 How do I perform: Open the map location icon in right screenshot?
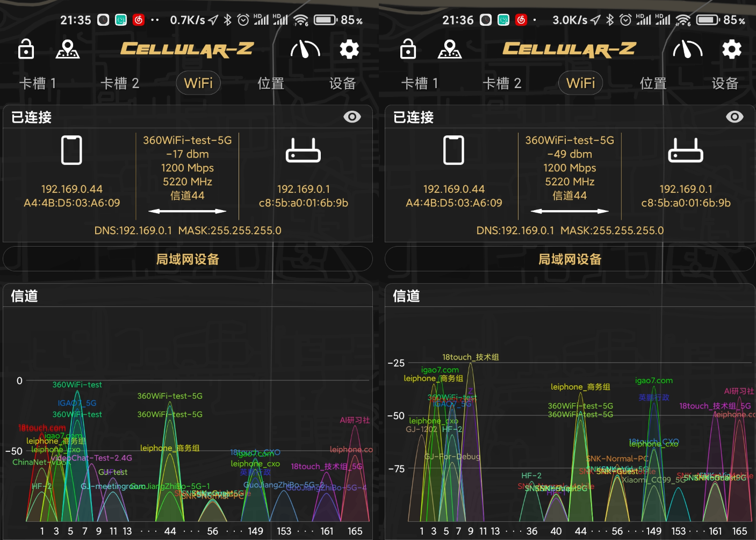point(450,49)
